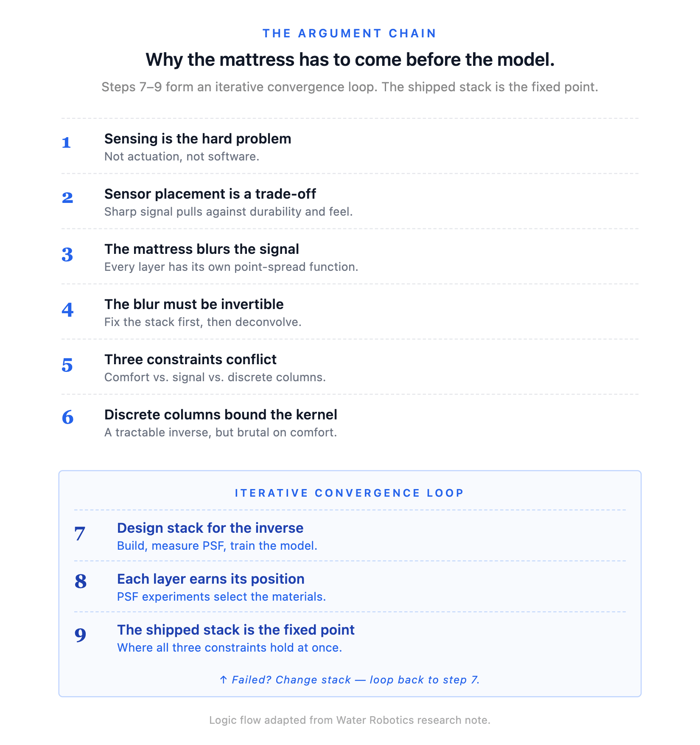
Task: Click 'The shipped stack is the fixed point'
Action: 236,630
